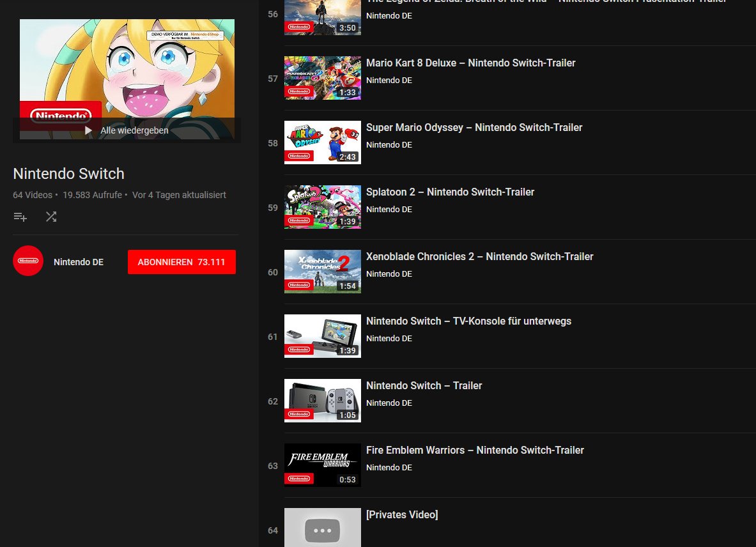Click playlist index number 63
Screen dimensions: 756x547
point(273,466)
